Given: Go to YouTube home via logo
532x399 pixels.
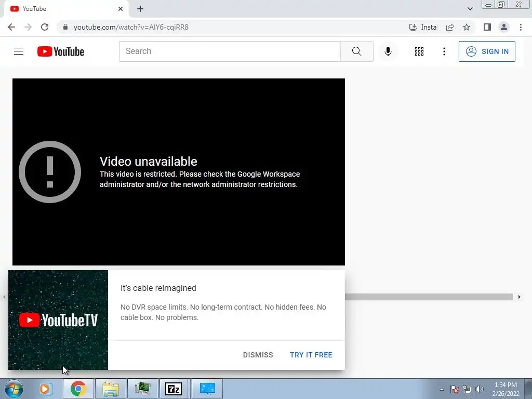Looking at the screenshot, I should pyautogui.click(x=61, y=51).
